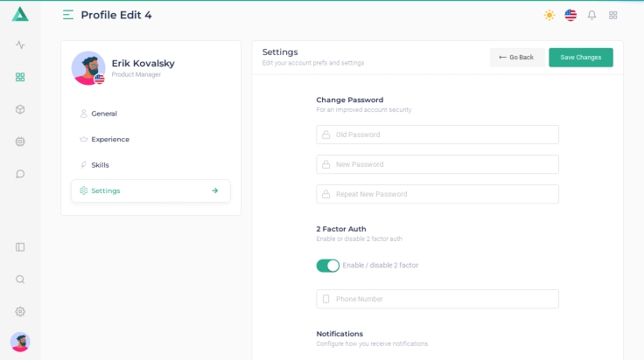Click the search magnifier icon in sidebar

(x=20, y=280)
